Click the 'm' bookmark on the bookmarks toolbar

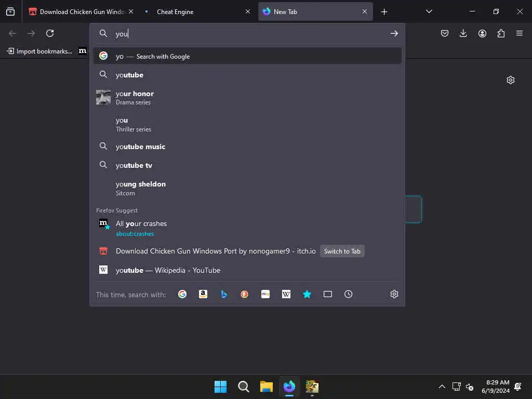click(x=83, y=51)
